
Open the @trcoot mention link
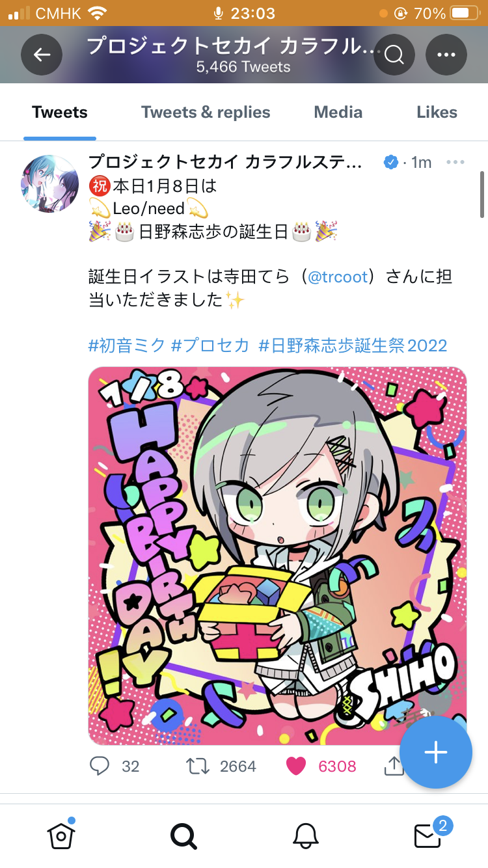[338, 277]
